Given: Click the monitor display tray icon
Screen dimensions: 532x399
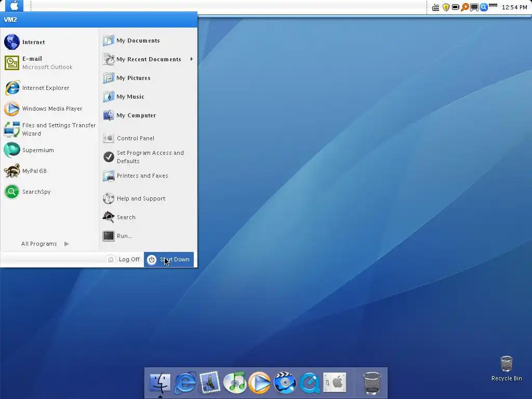Looking at the screenshot, I should [474, 7].
